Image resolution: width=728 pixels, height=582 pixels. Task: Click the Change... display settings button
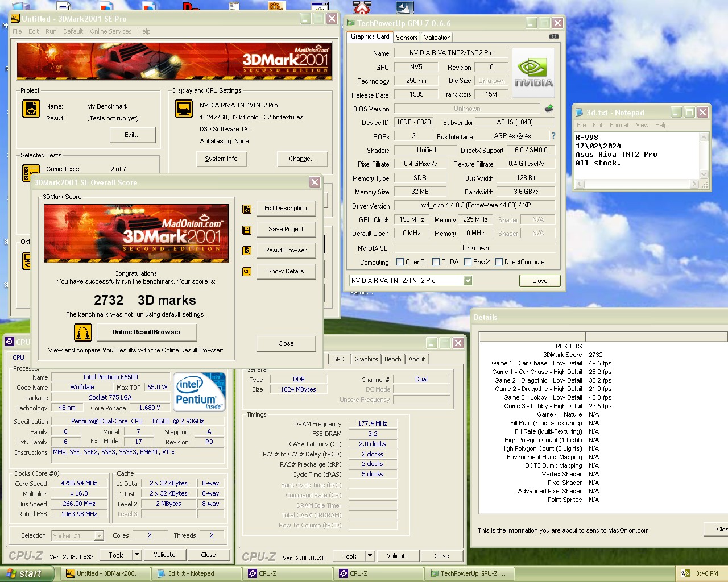tap(301, 159)
